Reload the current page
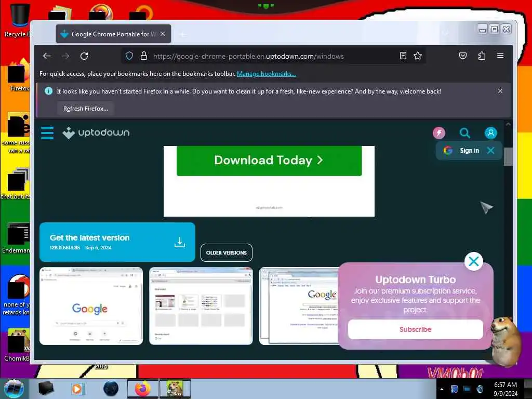 click(x=84, y=56)
